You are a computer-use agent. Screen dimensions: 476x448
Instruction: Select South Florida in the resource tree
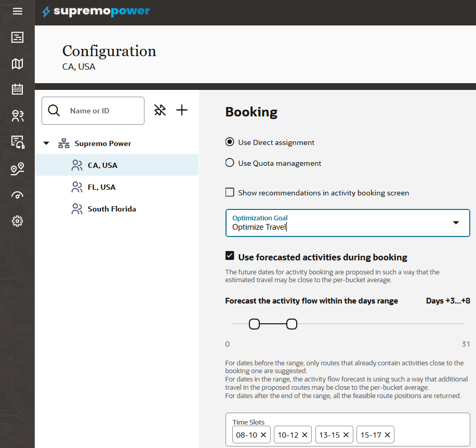(x=112, y=209)
